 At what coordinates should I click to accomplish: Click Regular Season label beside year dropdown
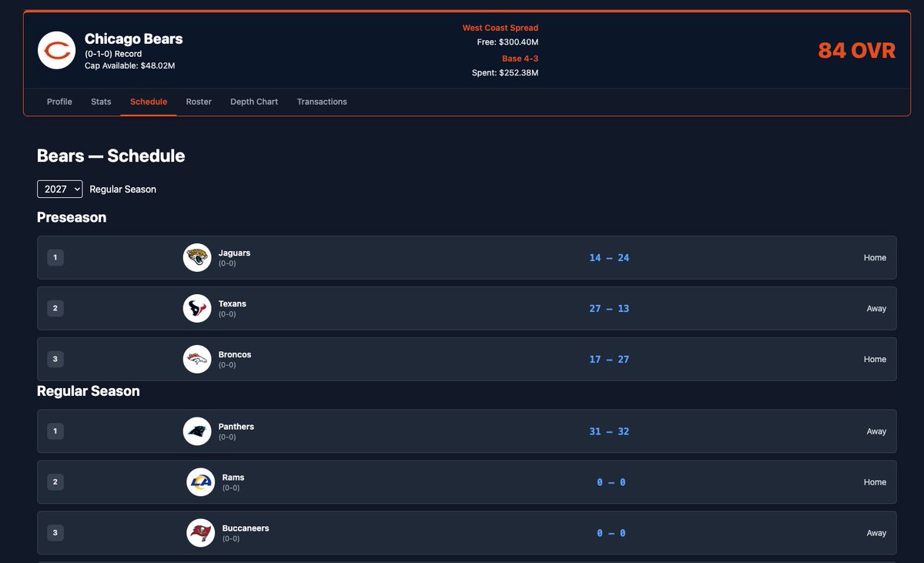[123, 189]
